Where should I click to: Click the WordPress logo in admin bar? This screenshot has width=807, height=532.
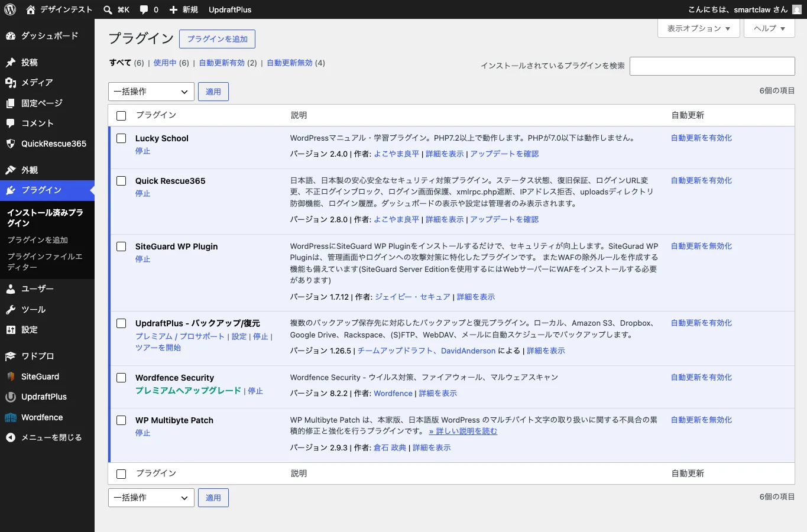10,9
